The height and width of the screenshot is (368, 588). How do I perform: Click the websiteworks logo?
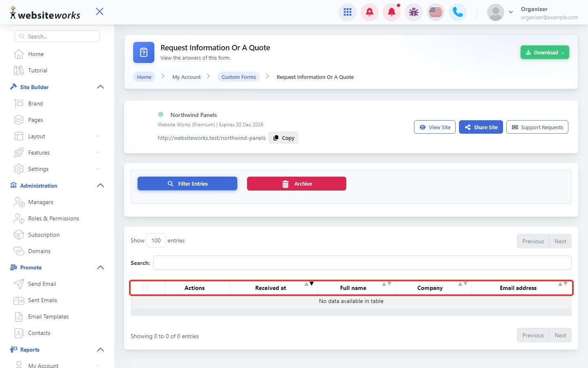point(45,13)
